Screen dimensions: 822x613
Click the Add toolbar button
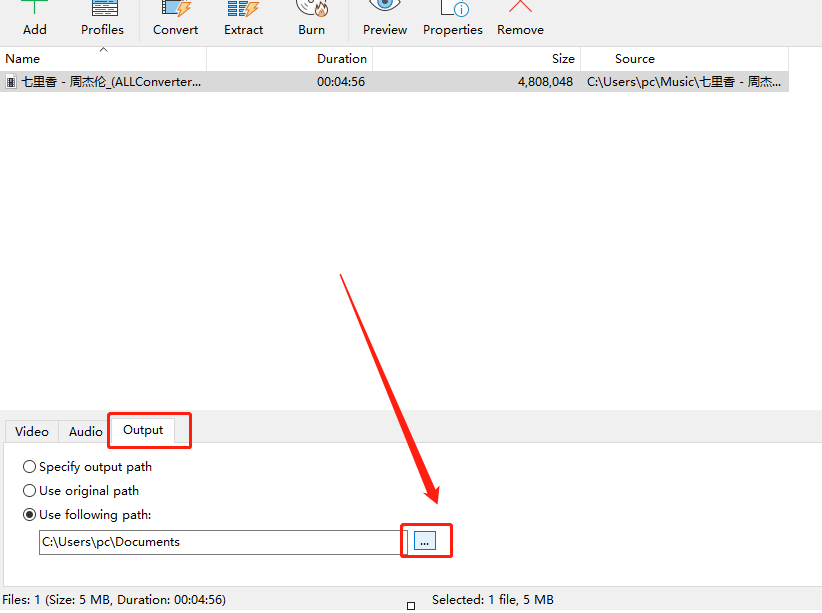click(35, 19)
